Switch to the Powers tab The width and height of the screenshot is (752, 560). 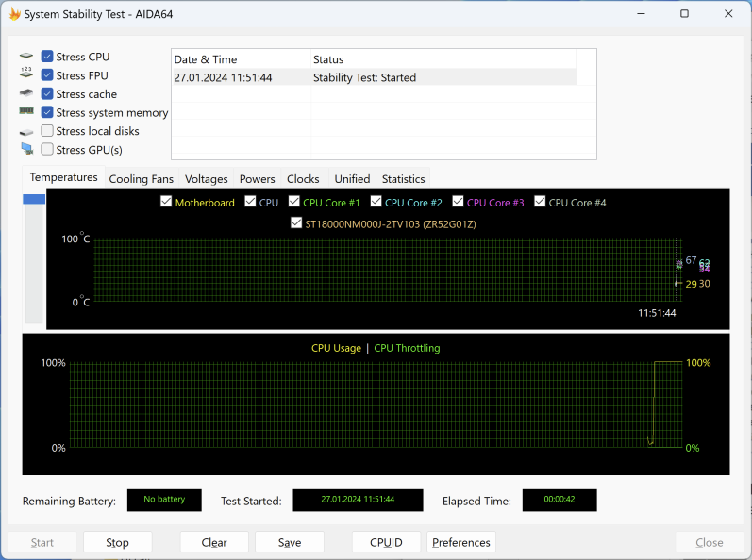(x=257, y=179)
